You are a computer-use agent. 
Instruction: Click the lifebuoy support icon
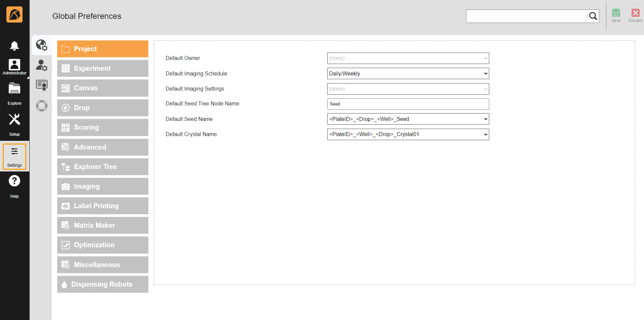click(x=42, y=106)
